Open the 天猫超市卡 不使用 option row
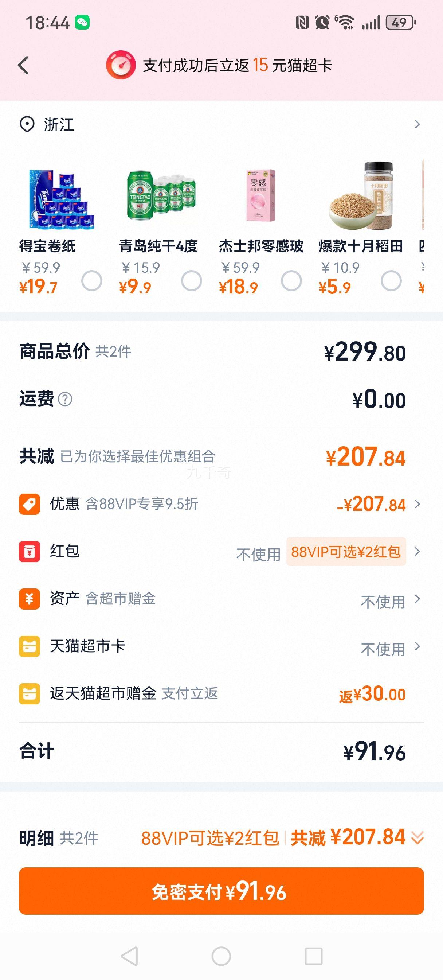This screenshot has height=980, width=443. coord(221,646)
